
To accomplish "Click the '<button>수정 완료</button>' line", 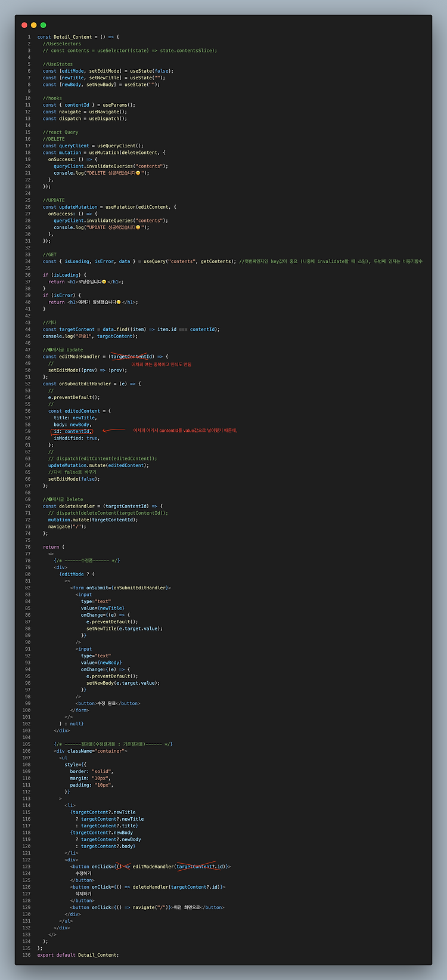I will [x=108, y=703].
